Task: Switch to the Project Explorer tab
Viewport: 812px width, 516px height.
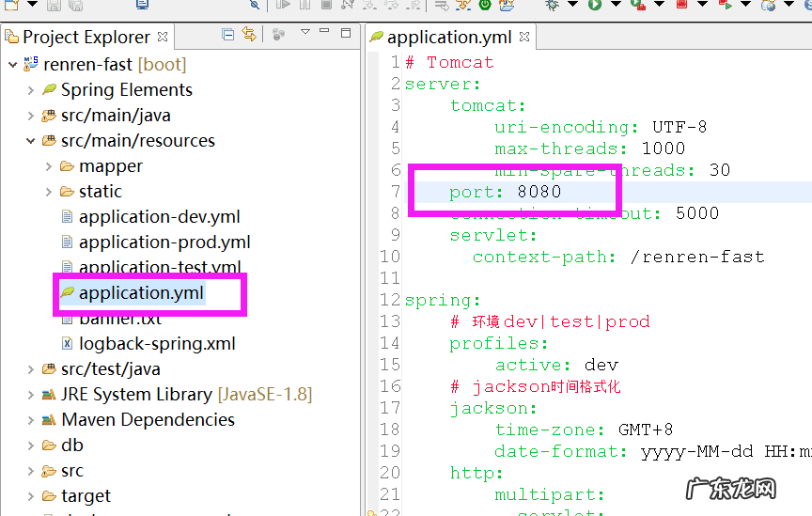Action: [x=85, y=38]
